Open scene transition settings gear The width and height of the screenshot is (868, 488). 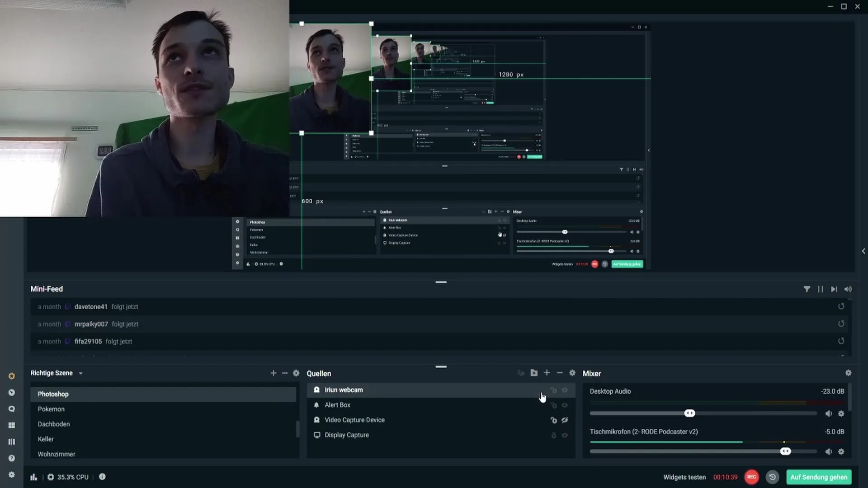[x=296, y=373]
